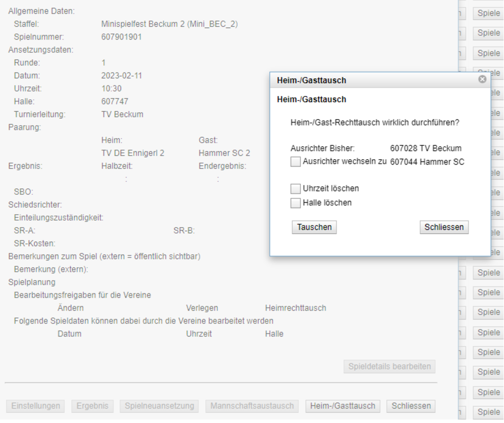Image resolution: width=504 pixels, height=423 pixels.
Task: Open Einstellungen from the bottom bar
Action: point(36,406)
